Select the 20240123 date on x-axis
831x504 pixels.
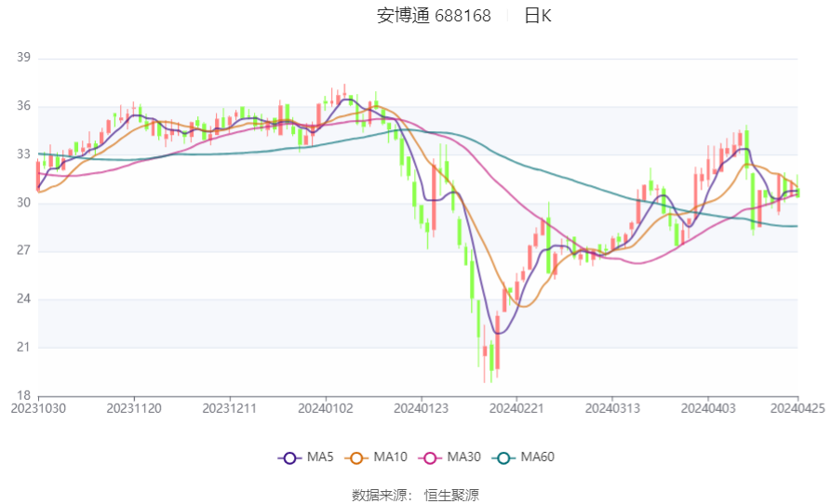click(422, 408)
